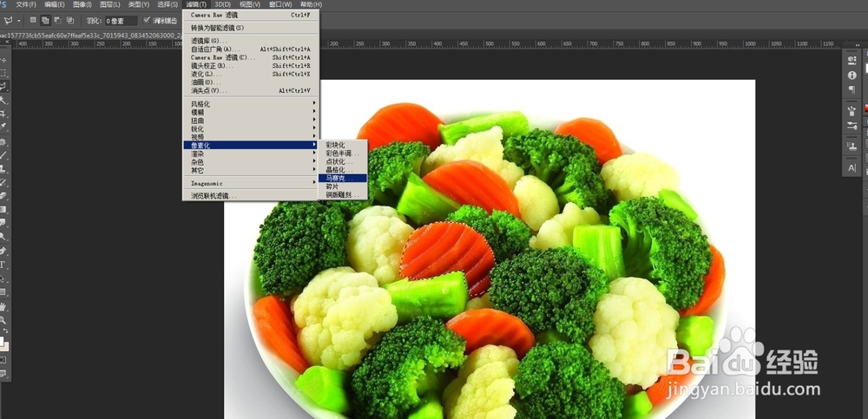The width and height of the screenshot is (868, 419).
Task: Select the Move tool
Action: point(3,60)
